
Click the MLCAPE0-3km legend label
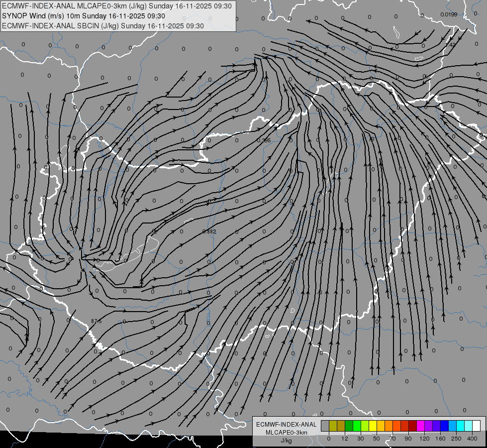pyautogui.click(x=287, y=433)
